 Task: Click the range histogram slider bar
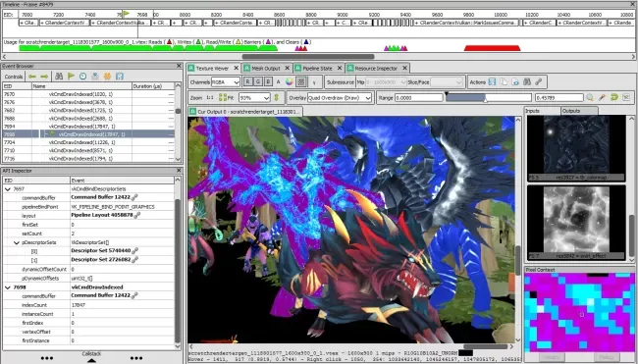coord(489,97)
